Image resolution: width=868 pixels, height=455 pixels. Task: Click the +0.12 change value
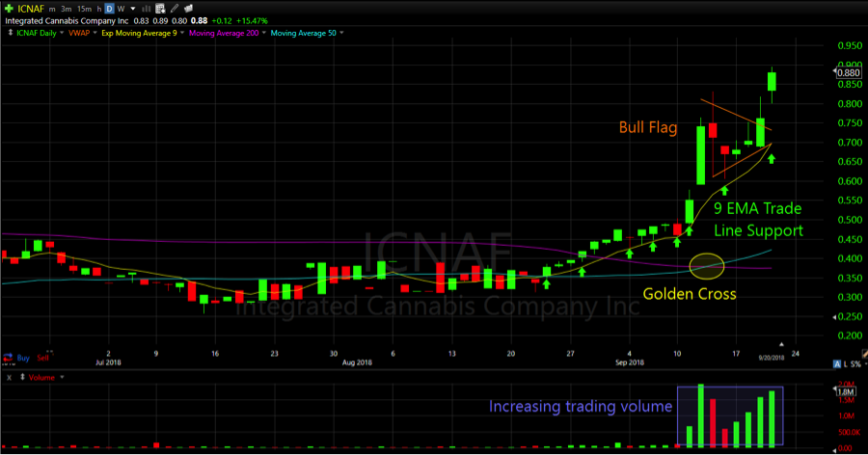click(222, 20)
